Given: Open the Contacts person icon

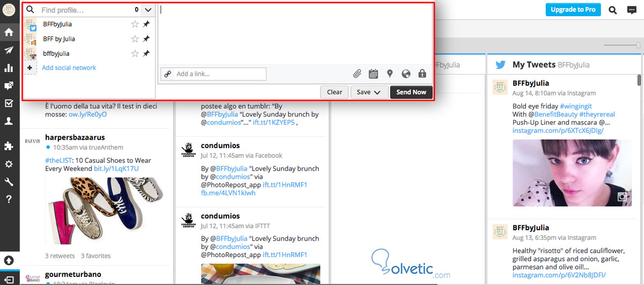Looking at the screenshot, I should tap(9, 122).
